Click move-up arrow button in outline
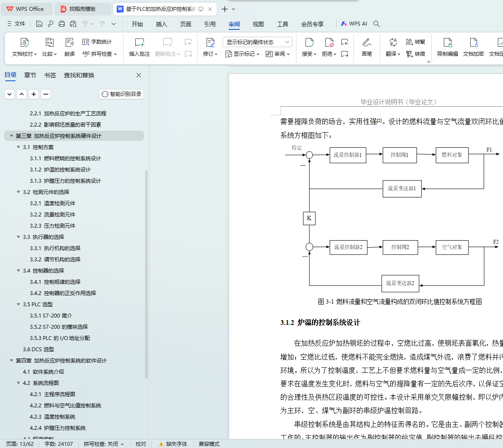The height and width of the screenshot is (448, 503). click(x=22, y=94)
